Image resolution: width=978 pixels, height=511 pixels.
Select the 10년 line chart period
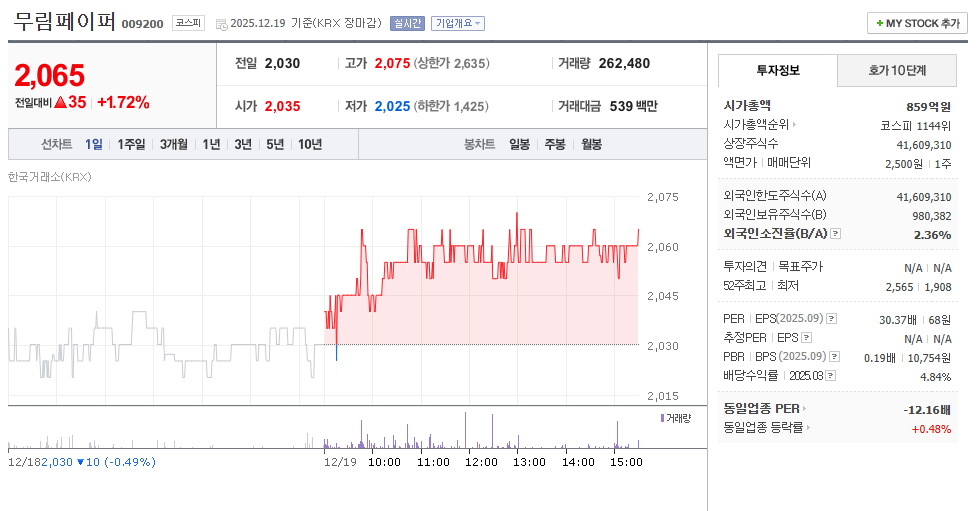coord(310,145)
